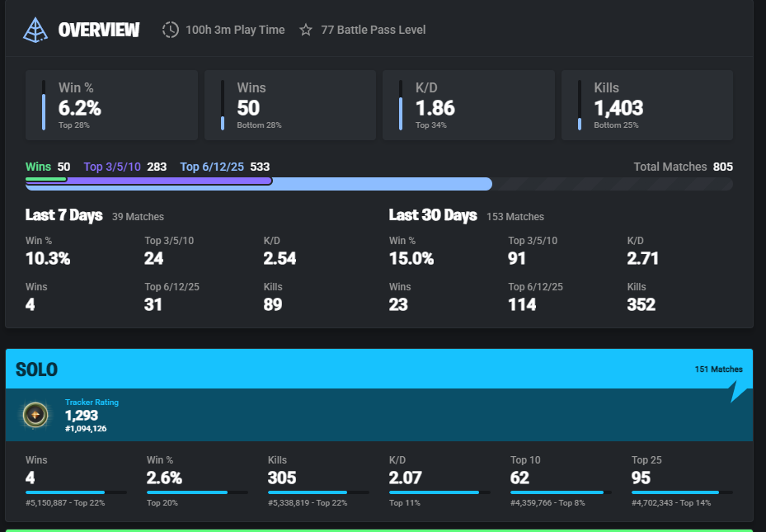Click the Solo K/D 2.07 value
Image resolution: width=766 pixels, height=532 pixels.
point(406,478)
